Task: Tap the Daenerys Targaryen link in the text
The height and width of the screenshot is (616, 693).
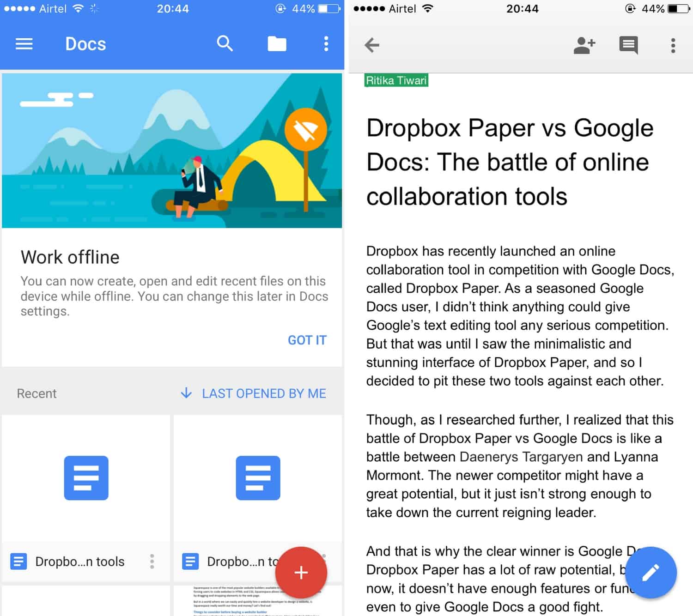Action: (521, 457)
